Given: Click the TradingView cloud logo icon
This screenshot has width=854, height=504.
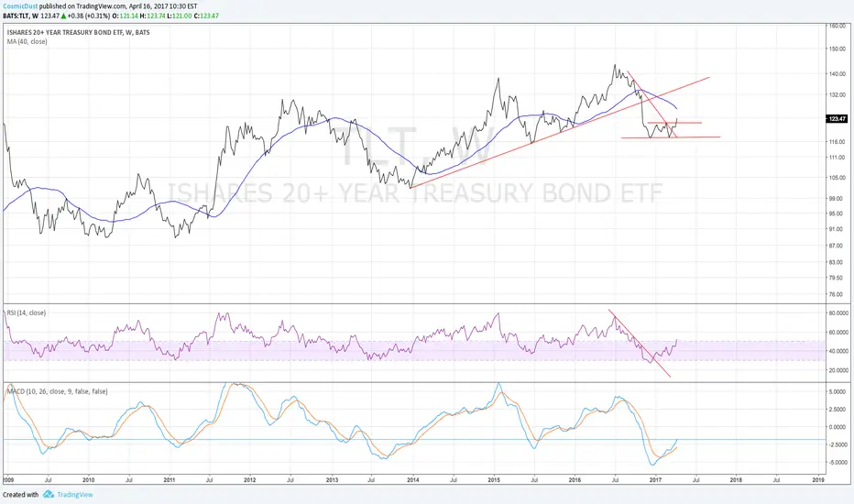Looking at the screenshot, I should coord(49,494).
